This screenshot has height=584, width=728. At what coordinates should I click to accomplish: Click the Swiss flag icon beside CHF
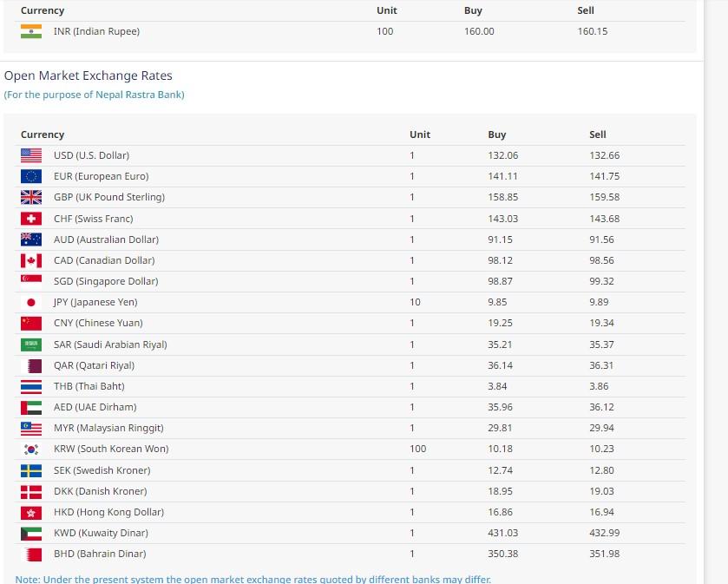pos(31,219)
